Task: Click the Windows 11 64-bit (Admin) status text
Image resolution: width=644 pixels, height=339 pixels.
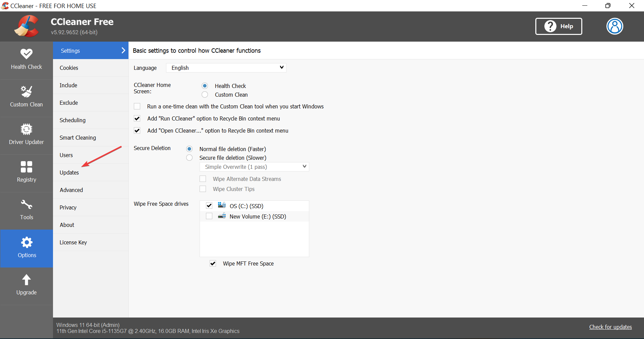Action: tap(88, 325)
